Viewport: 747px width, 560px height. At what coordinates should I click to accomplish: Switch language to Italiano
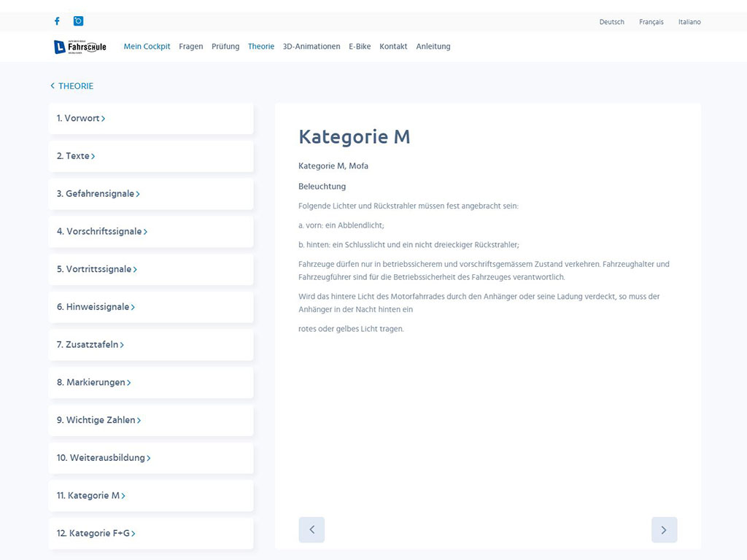(689, 22)
